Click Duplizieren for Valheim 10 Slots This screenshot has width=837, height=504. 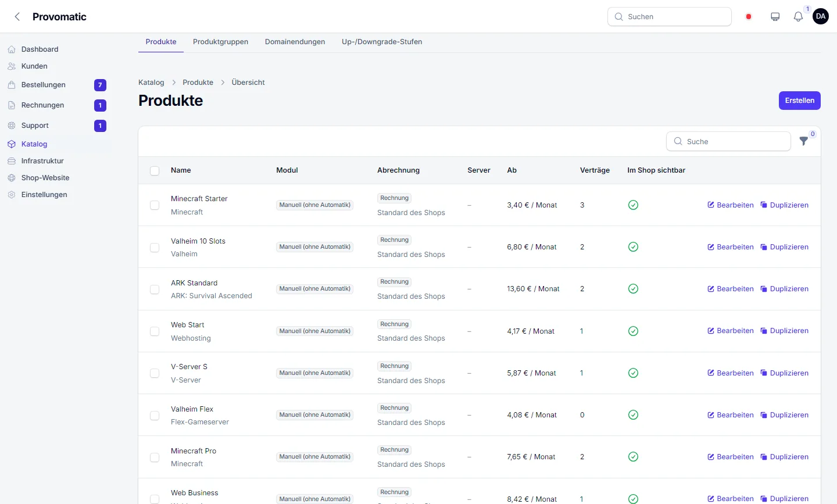(785, 247)
